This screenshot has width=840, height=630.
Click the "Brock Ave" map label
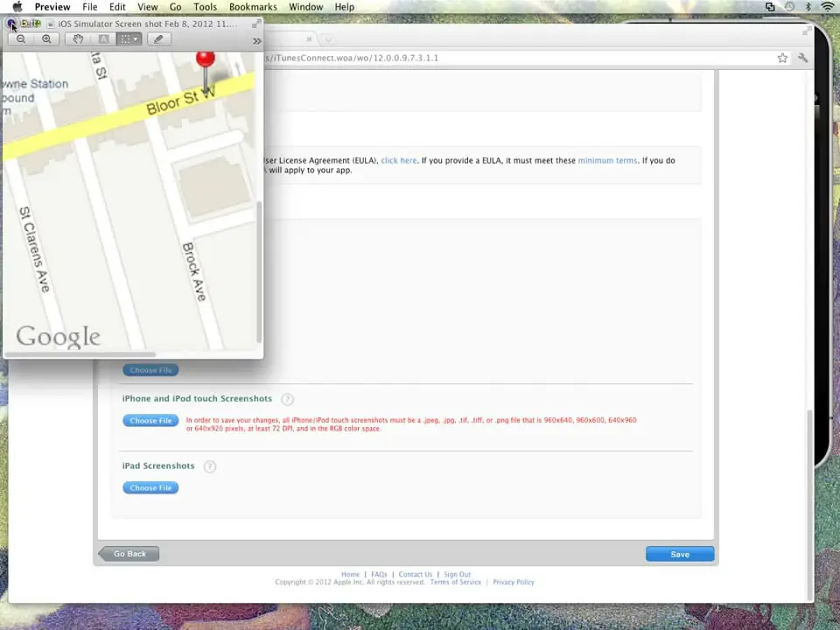194,271
